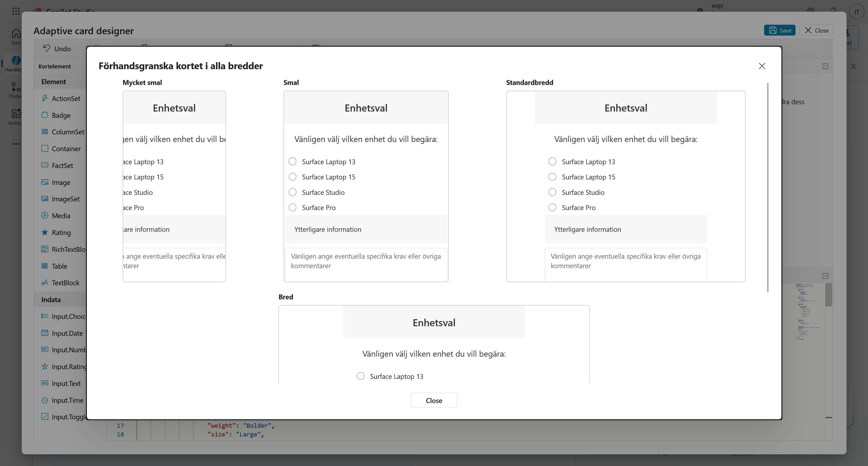
Task: Click the Input.Text element icon
Action: pyautogui.click(x=44, y=383)
